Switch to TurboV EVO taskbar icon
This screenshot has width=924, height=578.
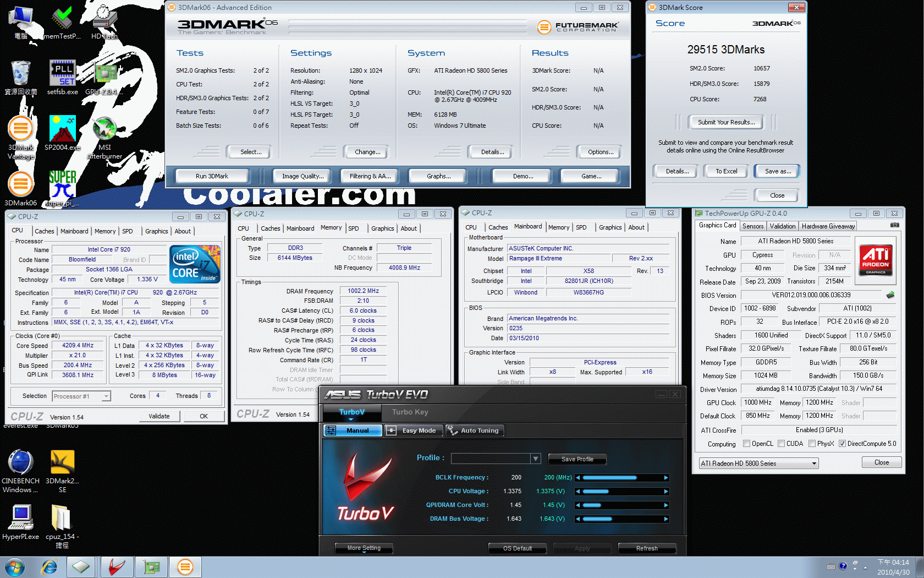point(117,567)
